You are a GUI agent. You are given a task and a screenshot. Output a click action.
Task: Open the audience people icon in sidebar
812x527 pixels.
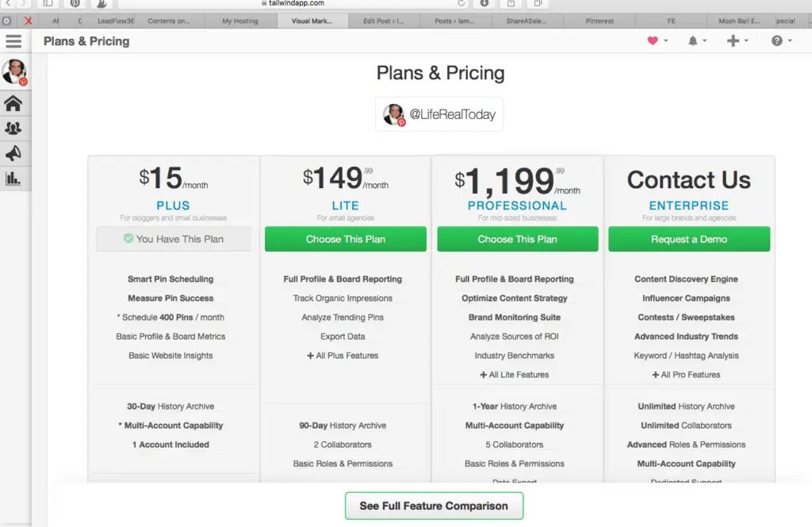(x=13, y=128)
